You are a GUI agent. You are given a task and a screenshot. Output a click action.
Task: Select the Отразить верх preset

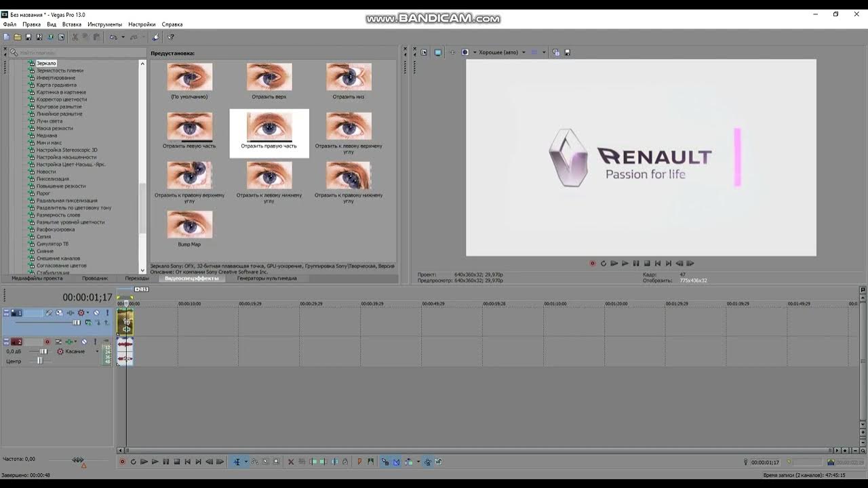pyautogui.click(x=269, y=81)
